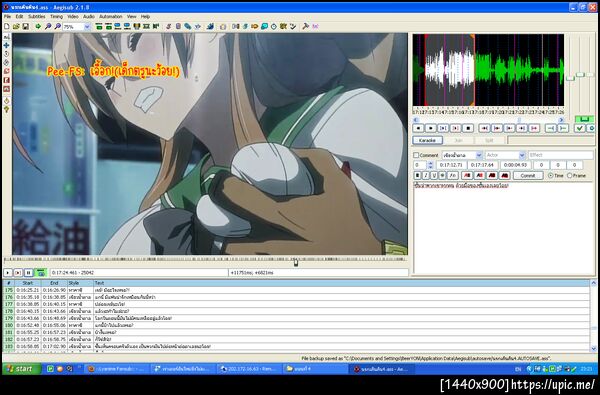Click the audio waveform horizontal scrollbar
Screen dimensions: 600x395
(x=489, y=119)
